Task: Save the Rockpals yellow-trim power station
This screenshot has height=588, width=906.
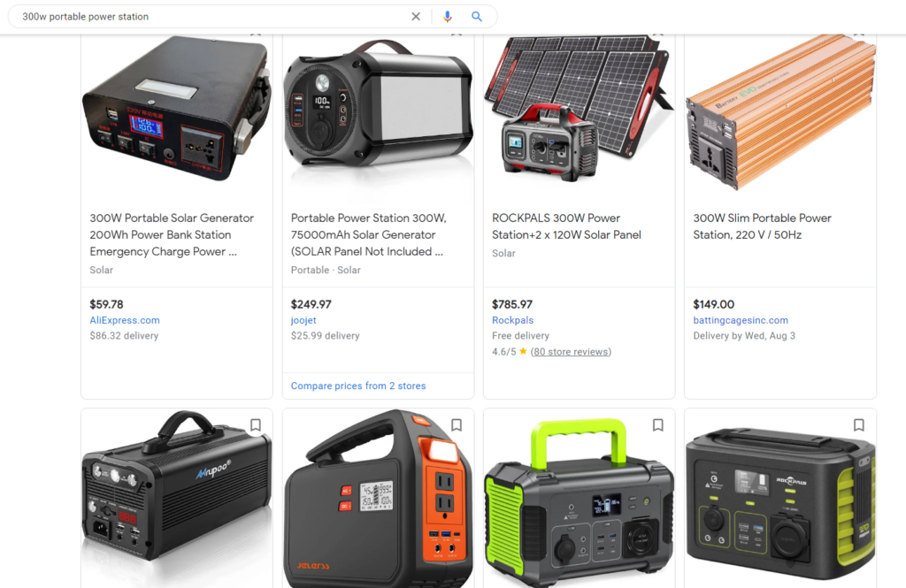Action: pos(858,425)
